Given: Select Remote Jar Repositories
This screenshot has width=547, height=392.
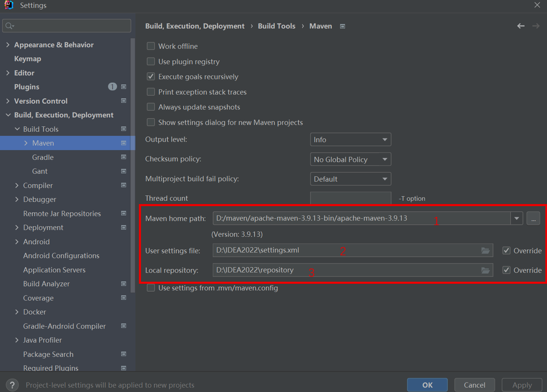Looking at the screenshot, I should [x=62, y=214].
